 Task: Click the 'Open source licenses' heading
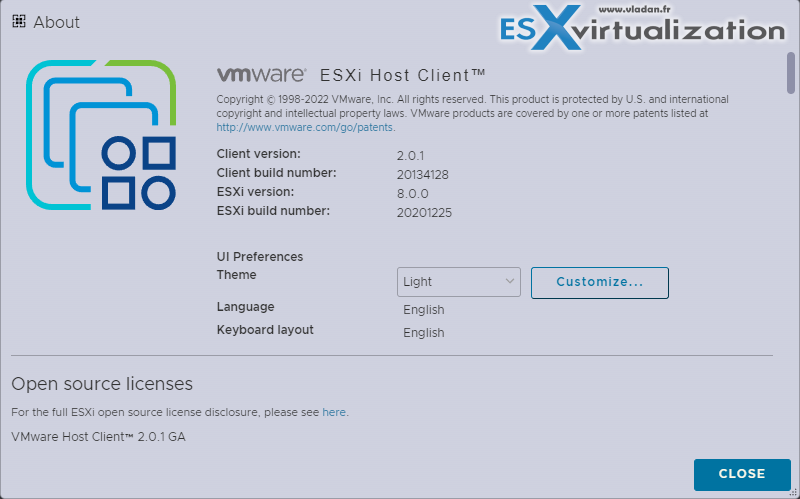pyautogui.click(x=102, y=384)
